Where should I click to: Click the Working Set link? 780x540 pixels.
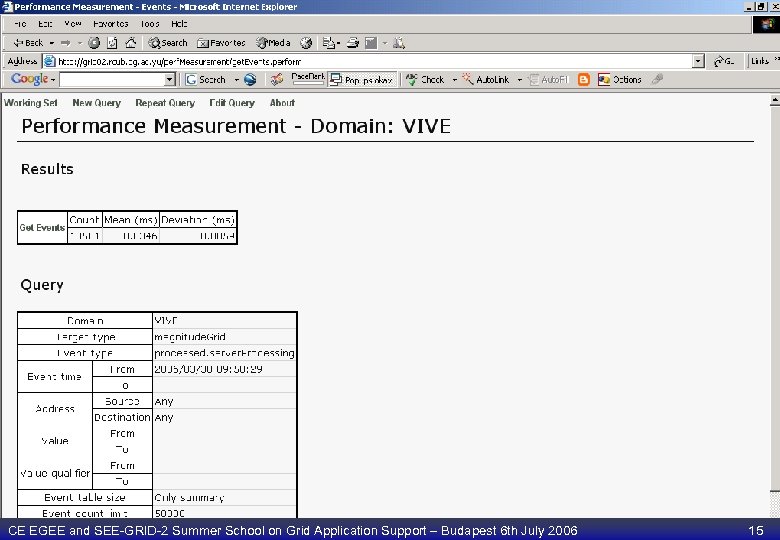coord(31,103)
